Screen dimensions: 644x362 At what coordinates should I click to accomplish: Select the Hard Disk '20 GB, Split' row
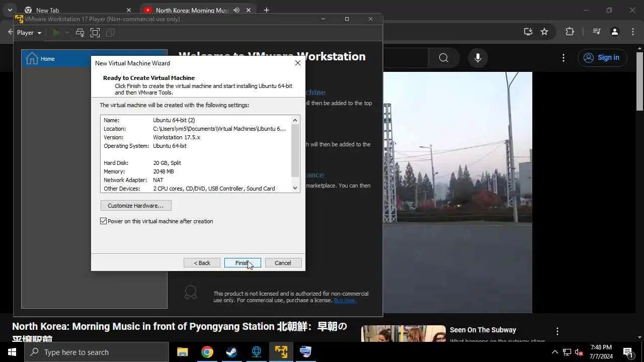click(x=196, y=163)
